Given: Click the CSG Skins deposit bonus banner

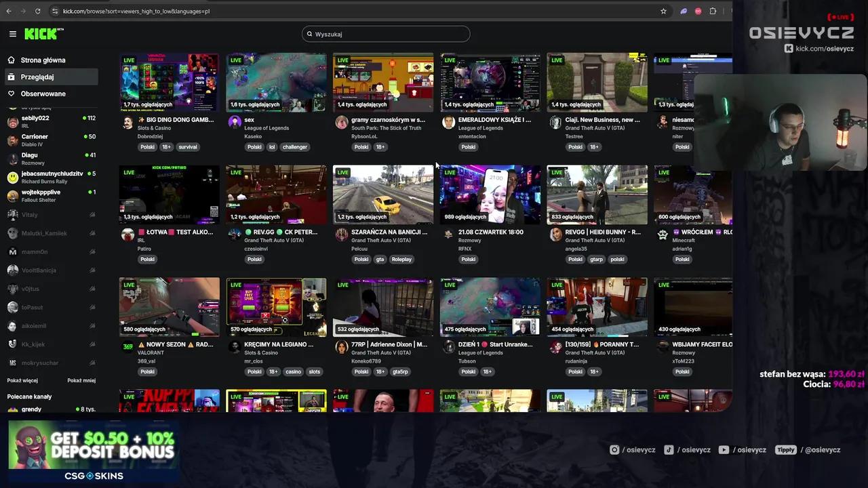Looking at the screenshot, I should pos(93,451).
